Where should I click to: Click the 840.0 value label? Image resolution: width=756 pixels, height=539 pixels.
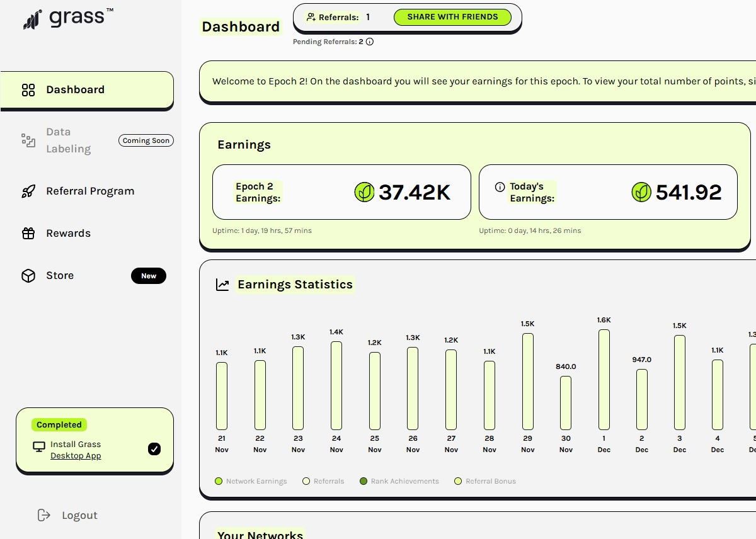pyautogui.click(x=566, y=366)
